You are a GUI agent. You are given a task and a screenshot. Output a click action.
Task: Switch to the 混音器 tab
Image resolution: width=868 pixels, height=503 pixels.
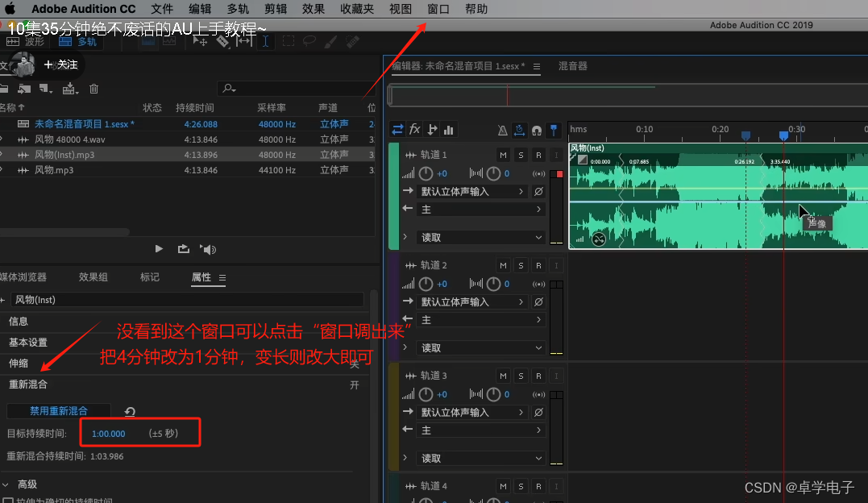click(572, 66)
